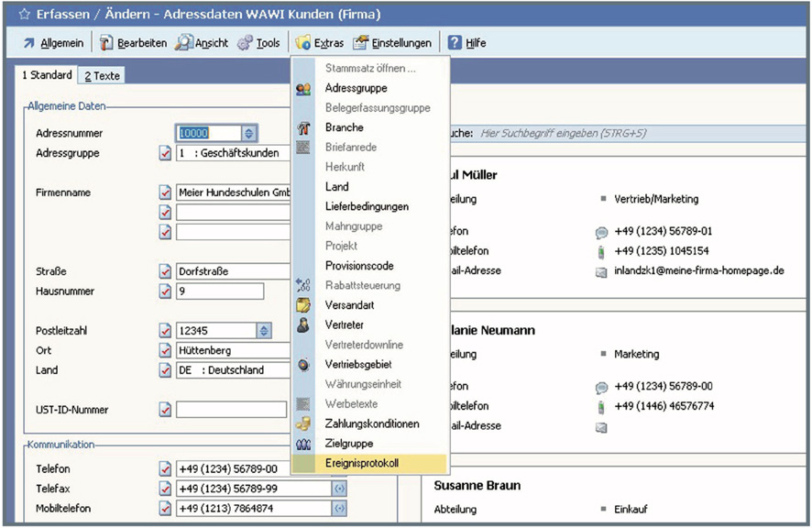Click the Adressgruppe people icon in menu
Viewport: 812px width, 528px height.
coord(303,89)
